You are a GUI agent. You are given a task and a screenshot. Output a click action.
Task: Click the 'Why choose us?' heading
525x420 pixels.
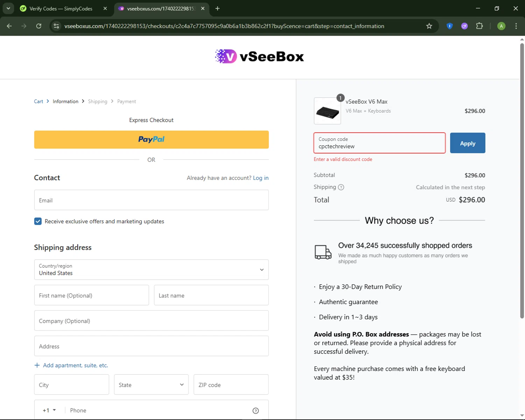pos(399,220)
